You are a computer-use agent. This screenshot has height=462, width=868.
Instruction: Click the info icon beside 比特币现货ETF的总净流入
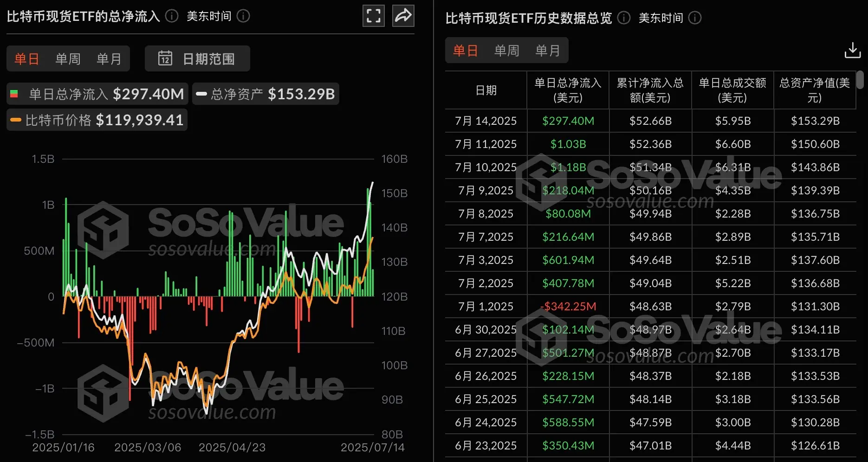171,16
